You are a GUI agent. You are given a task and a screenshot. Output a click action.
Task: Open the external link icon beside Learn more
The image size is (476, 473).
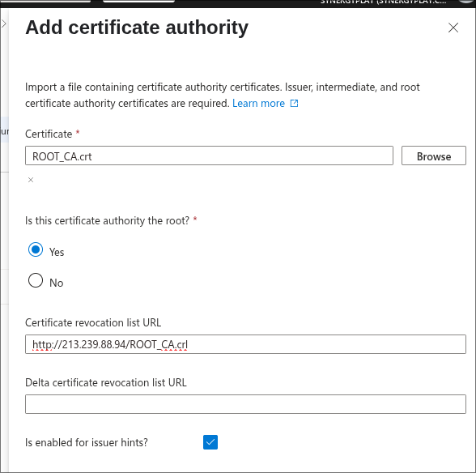pos(294,104)
